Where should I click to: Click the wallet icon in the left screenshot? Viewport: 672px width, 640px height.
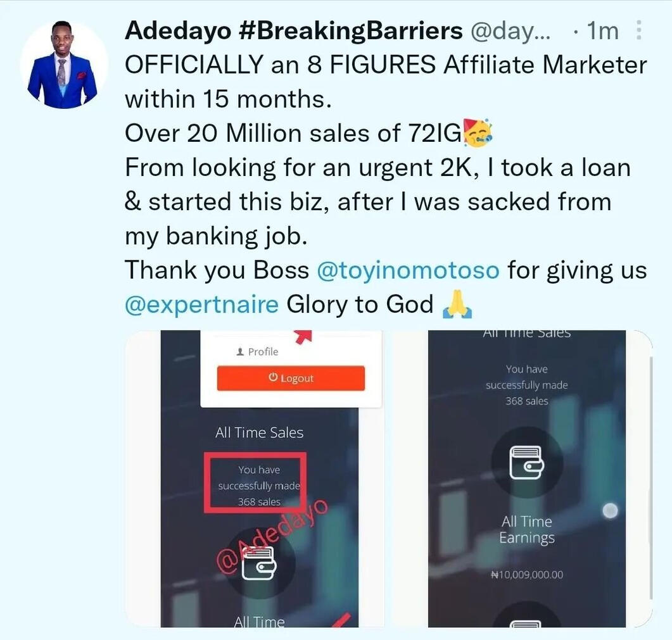pos(259,565)
